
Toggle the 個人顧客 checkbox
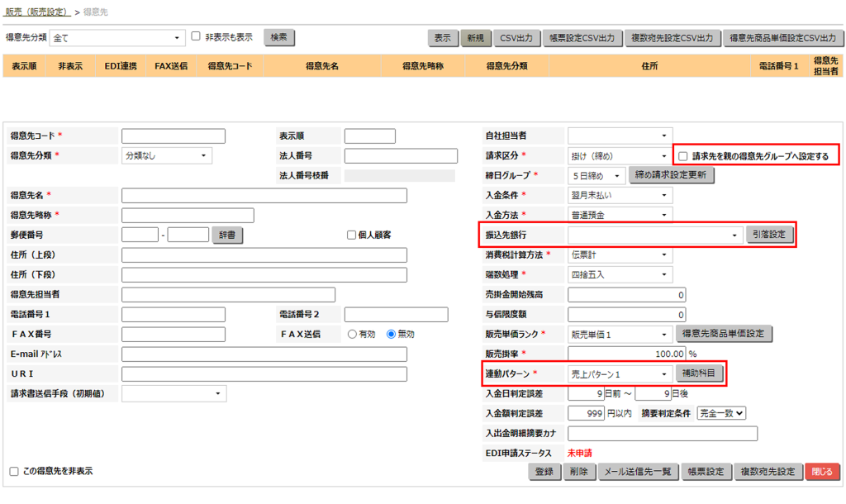coord(351,235)
